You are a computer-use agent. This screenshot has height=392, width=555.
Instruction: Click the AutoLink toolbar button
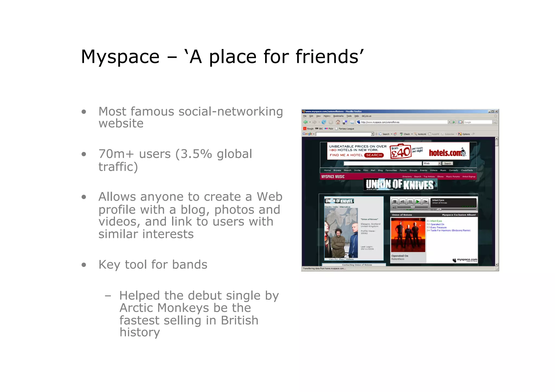tap(420, 134)
